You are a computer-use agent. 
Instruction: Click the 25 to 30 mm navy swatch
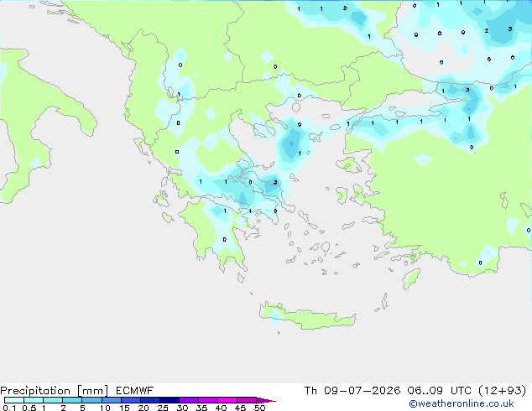[x=170, y=400]
